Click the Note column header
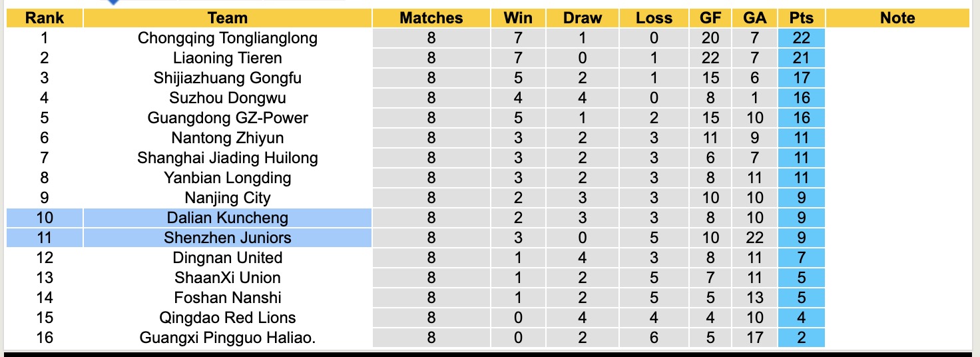980x357 pixels. pos(897,18)
